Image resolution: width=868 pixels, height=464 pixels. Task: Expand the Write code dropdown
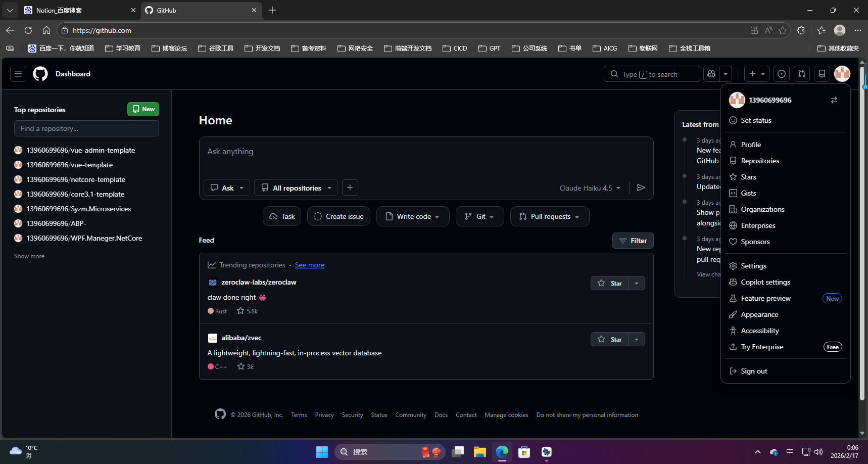pyautogui.click(x=413, y=216)
